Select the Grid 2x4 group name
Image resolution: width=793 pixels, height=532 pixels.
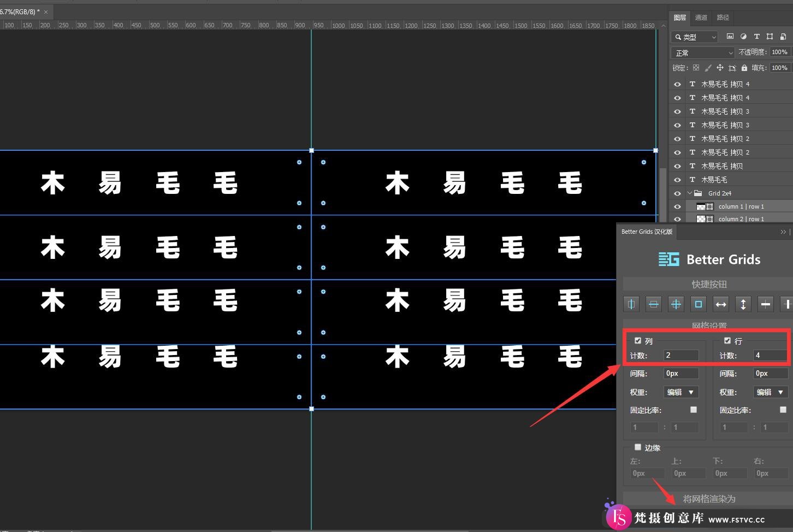point(719,193)
